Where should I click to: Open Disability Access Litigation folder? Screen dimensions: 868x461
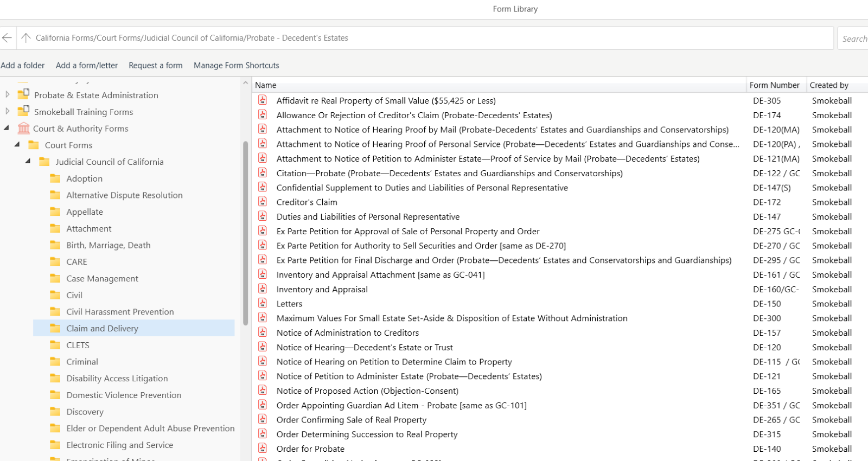(117, 379)
